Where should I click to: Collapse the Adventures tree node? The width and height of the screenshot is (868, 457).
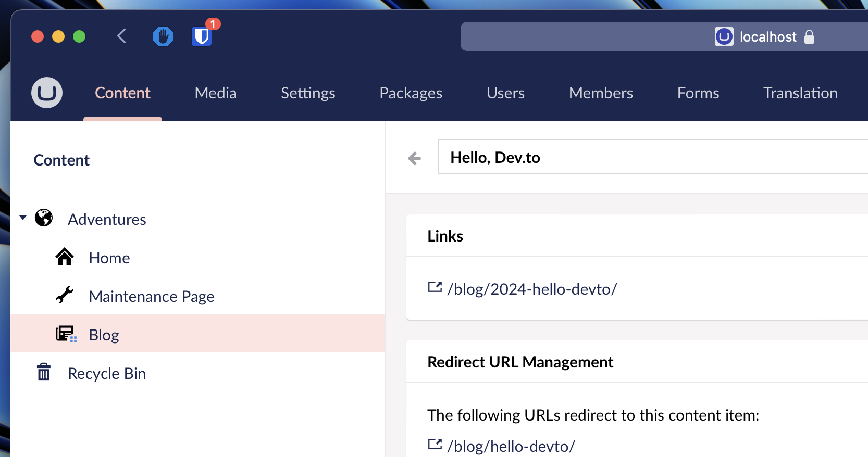23,218
